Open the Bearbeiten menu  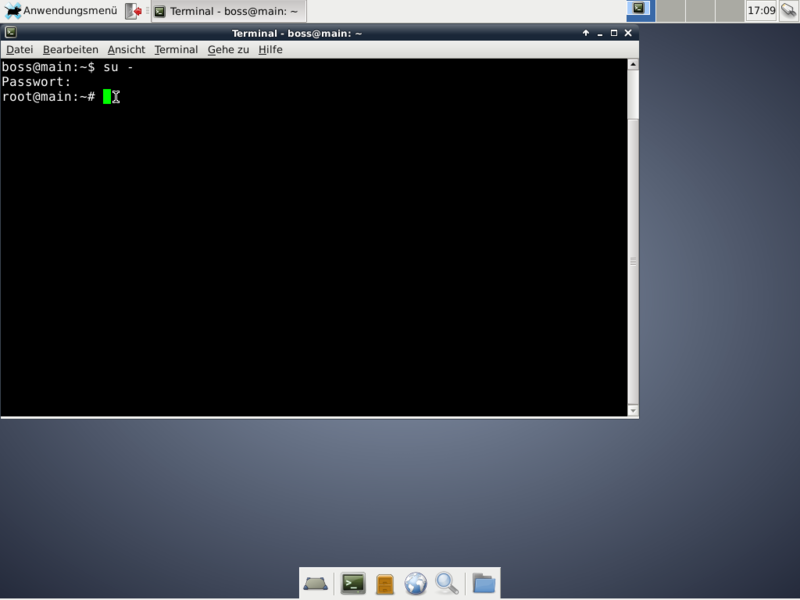(70, 49)
